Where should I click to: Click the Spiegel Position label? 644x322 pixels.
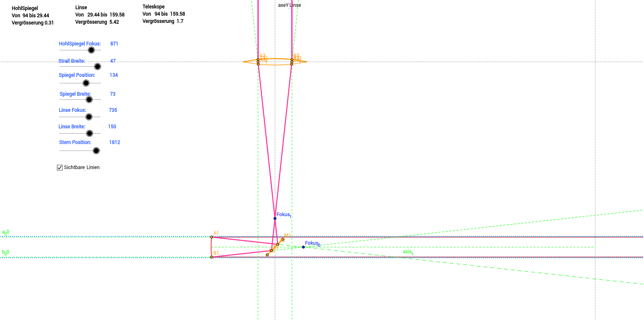(x=77, y=75)
